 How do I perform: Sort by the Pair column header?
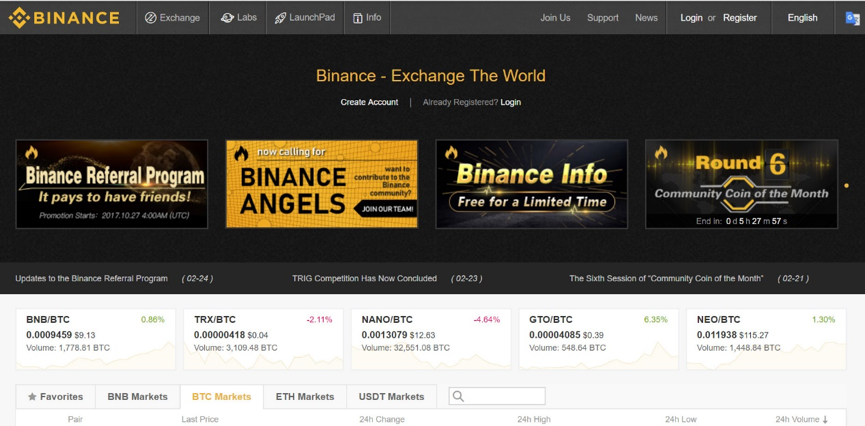pos(76,419)
